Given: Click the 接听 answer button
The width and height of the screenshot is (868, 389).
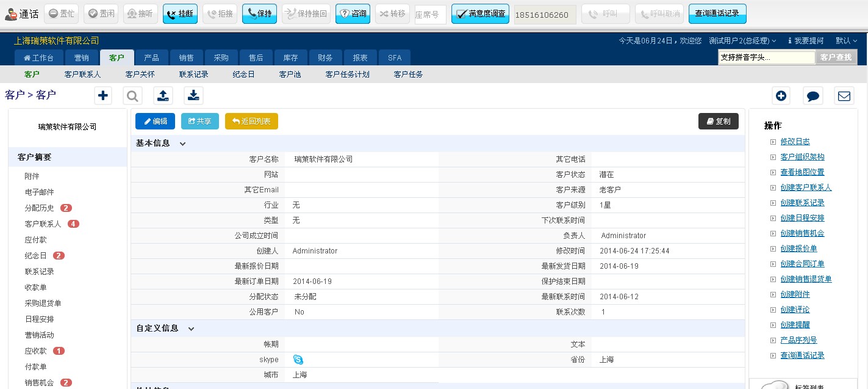Looking at the screenshot, I should coord(140,14).
